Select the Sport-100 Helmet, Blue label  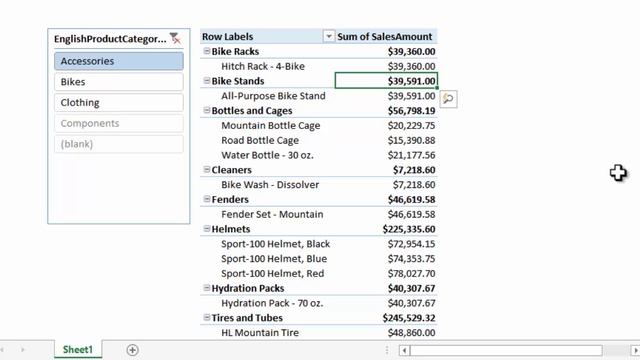pyautogui.click(x=274, y=259)
